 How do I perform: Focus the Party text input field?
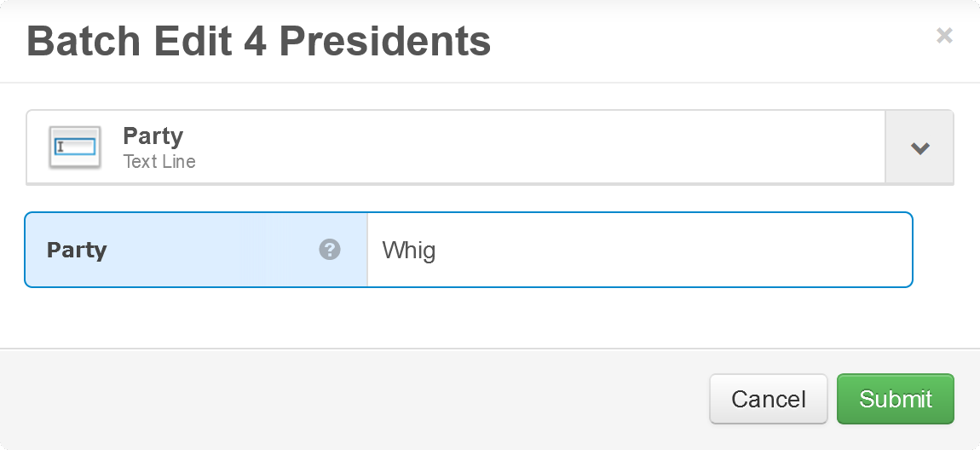tap(639, 250)
